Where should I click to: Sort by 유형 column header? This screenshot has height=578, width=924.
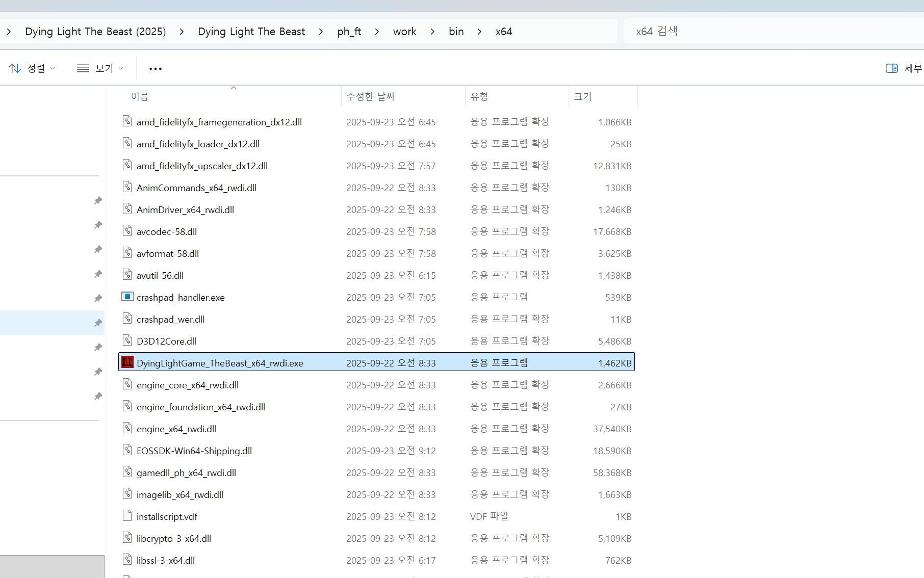(517, 96)
